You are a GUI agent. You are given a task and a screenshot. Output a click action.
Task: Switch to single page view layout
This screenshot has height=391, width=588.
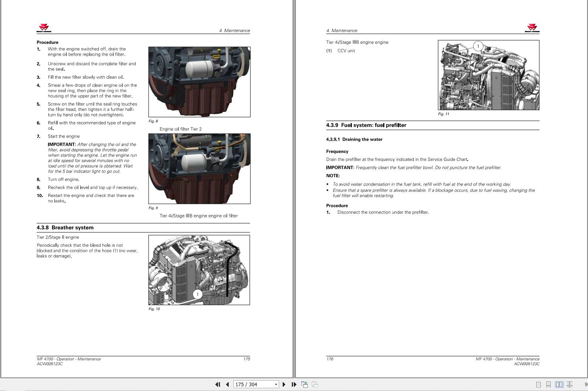pos(538,385)
